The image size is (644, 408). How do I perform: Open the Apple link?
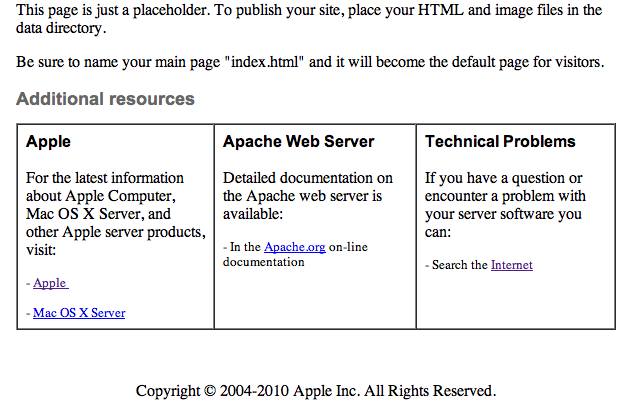pos(51,283)
